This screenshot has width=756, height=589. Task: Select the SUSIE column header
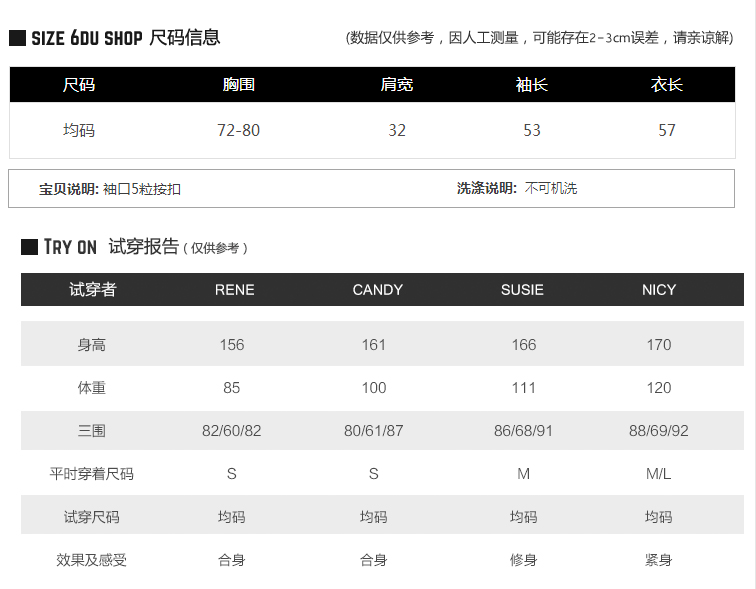[522, 289]
